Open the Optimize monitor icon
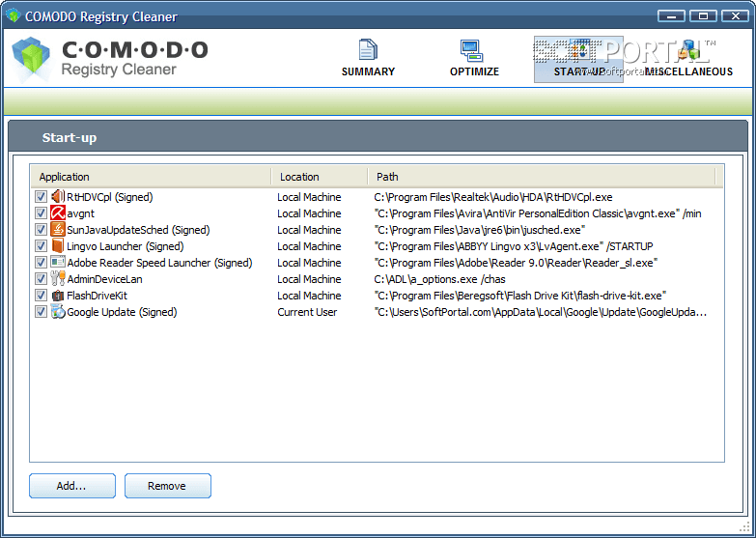 pyautogui.click(x=471, y=50)
